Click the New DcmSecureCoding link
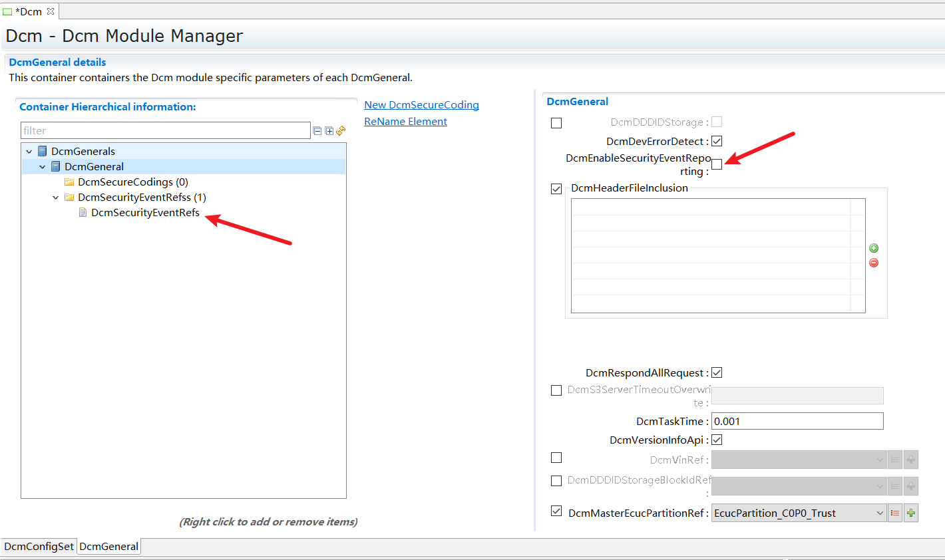Image resolution: width=945 pixels, height=560 pixels. (x=421, y=105)
